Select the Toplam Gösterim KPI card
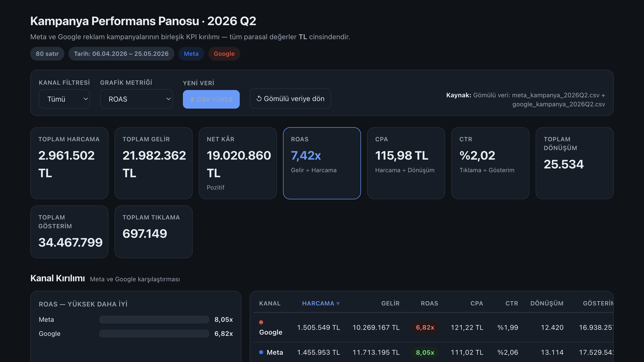 tap(69, 232)
